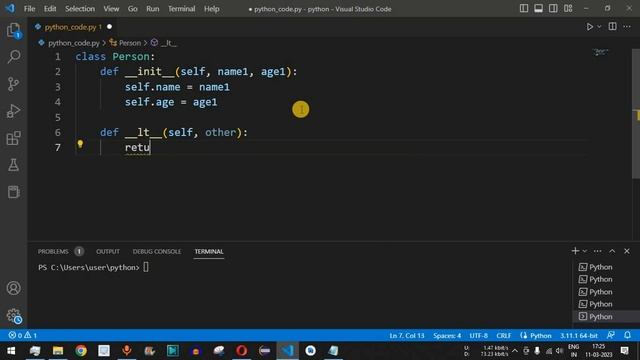Change indentation via Spaces: 4

pos(447,336)
